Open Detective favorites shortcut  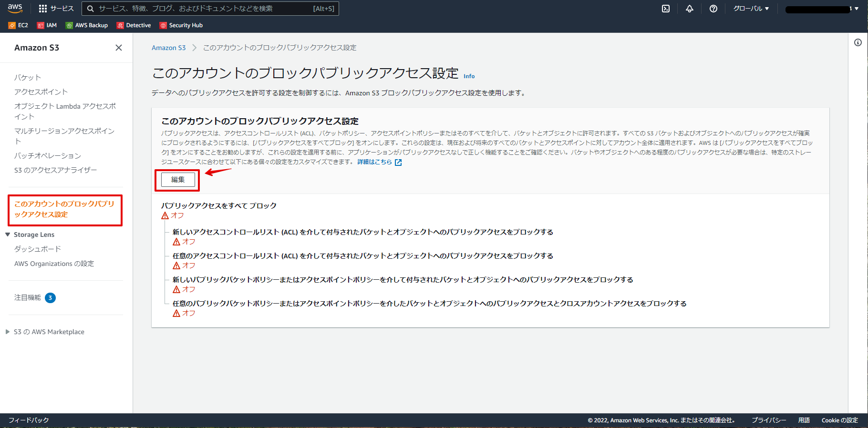(x=134, y=25)
